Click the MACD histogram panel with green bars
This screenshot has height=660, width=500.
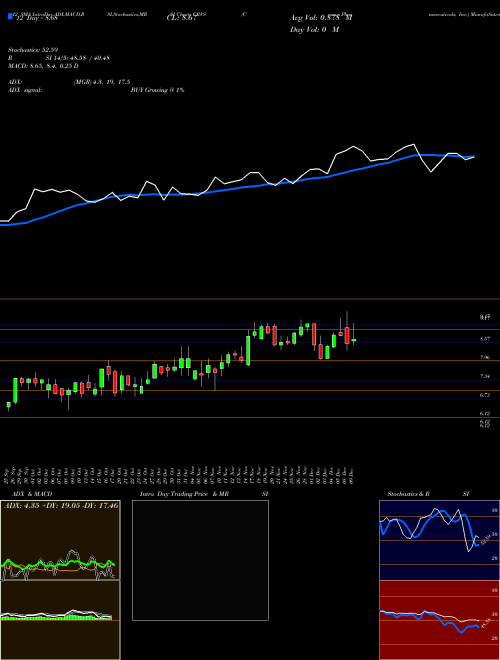(60, 620)
